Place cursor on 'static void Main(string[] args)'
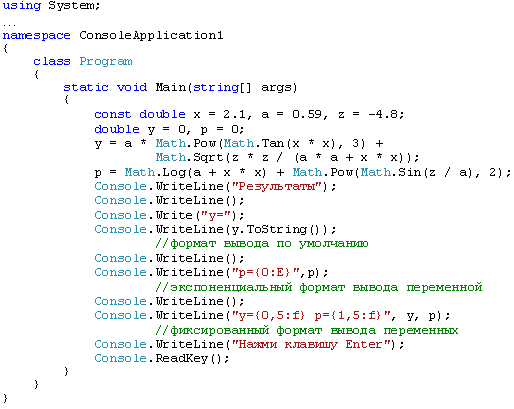514x409 pixels. 180,88
